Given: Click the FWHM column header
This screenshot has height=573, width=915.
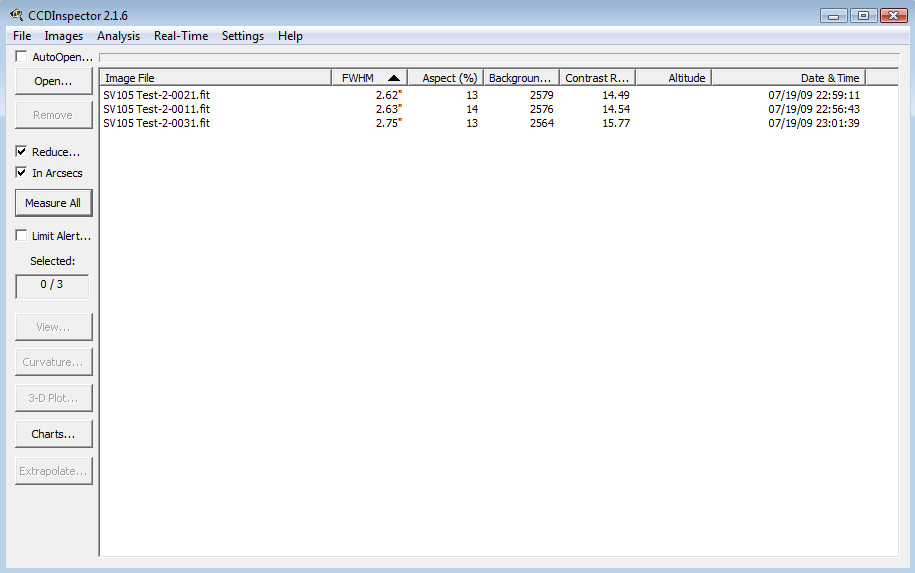Looking at the screenshot, I should (369, 78).
